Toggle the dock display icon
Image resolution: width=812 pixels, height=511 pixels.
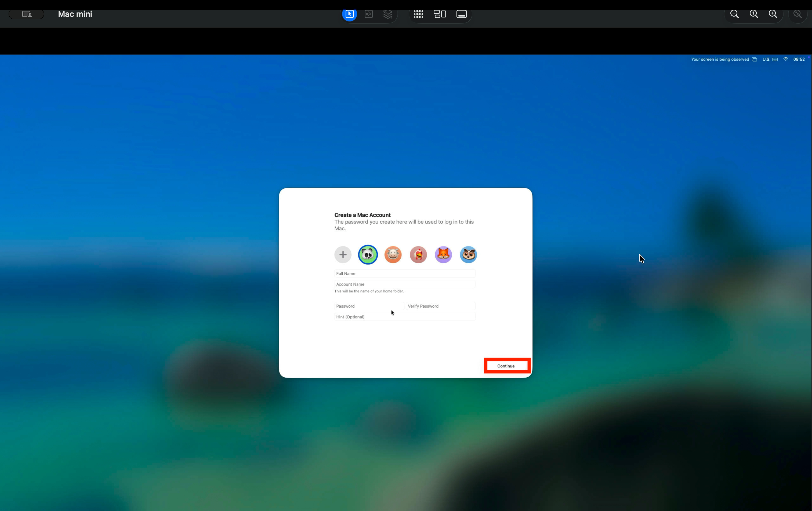pyautogui.click(x=462, y=14)
